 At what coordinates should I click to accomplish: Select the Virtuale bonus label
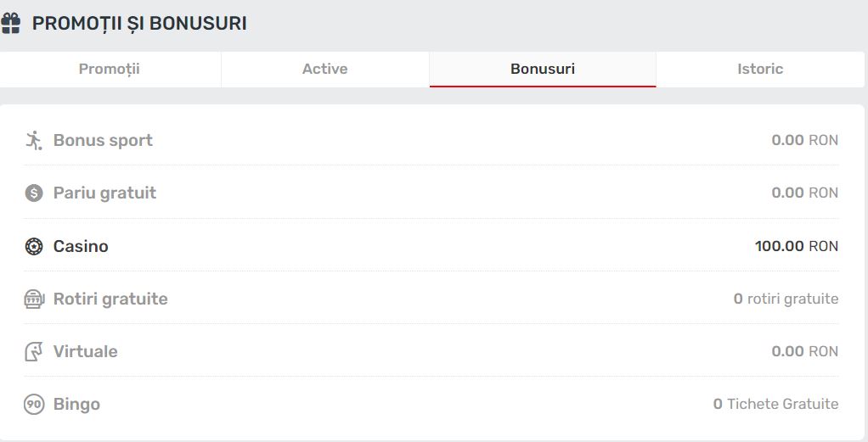coord(85,352)
